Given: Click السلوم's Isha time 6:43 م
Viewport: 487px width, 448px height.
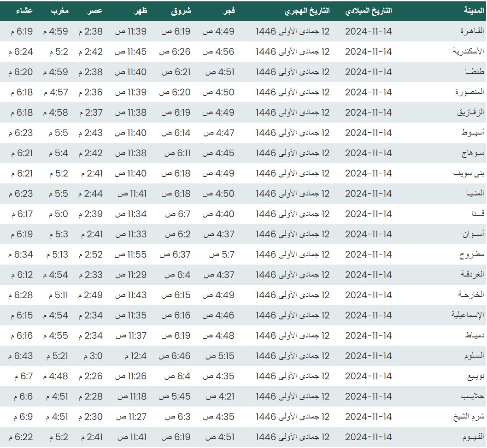Looking at the screenshot, I should 21,356.
